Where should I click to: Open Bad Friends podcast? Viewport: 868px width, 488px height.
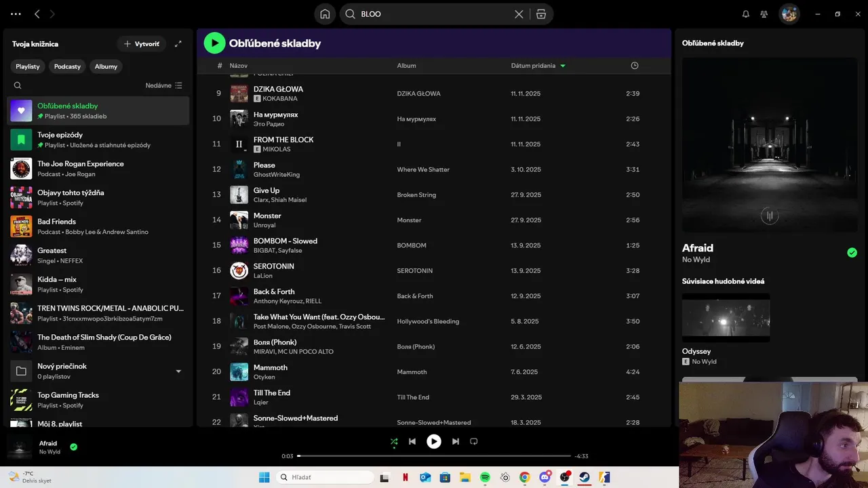(x=98, y=226)
